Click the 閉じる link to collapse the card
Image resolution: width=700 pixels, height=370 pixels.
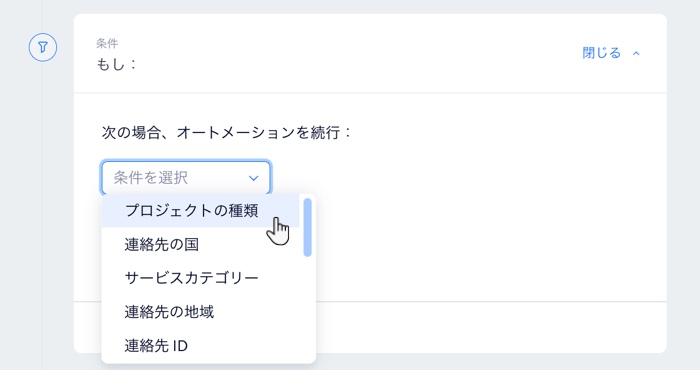[601, 53]
